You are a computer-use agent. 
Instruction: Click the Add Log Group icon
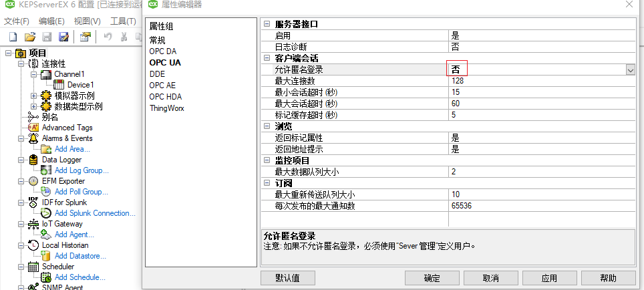pos(46,170)
